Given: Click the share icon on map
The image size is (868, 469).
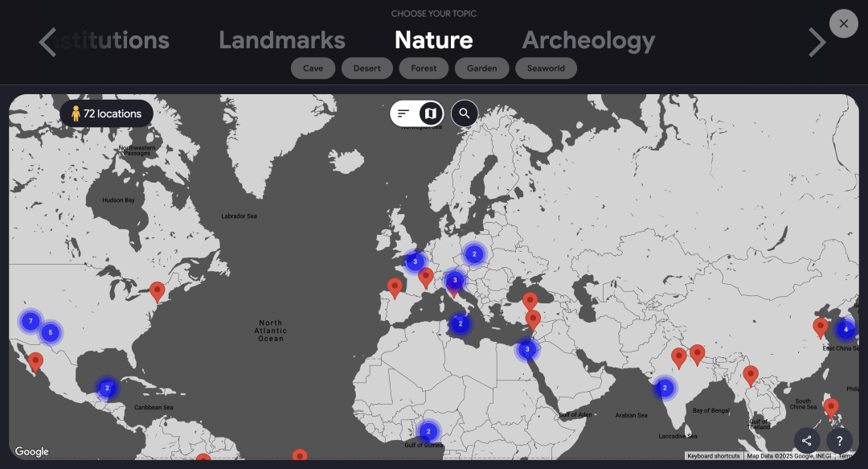Looking at the screenshot, I should pyautogui.click(x=807, y=441).
